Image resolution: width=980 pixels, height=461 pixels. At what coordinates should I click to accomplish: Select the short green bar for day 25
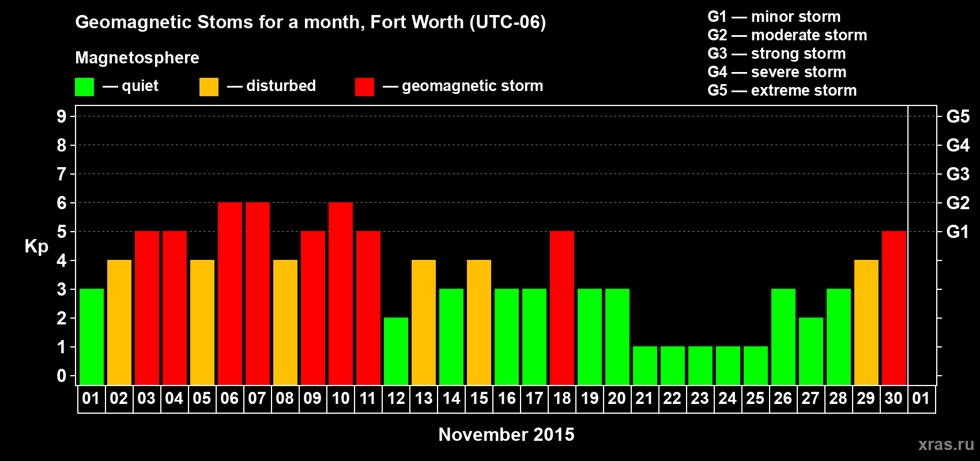(756, 365)
